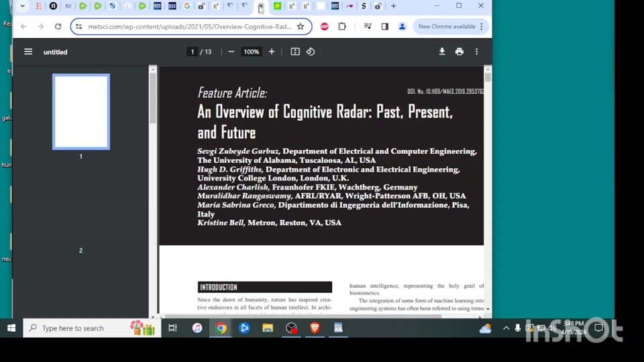Rotate the PDF counterclockwise
The height and width of the screenshot is (362, 644).
[311, 52]
